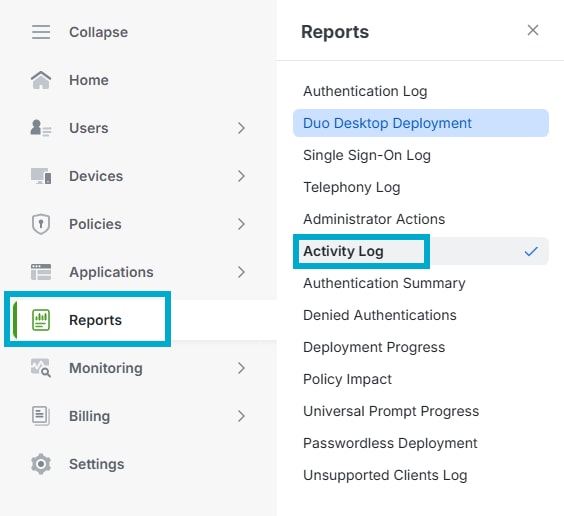Click the Devices monitor icon
Viewport: 564px width, 516px height.
(41, 176)
